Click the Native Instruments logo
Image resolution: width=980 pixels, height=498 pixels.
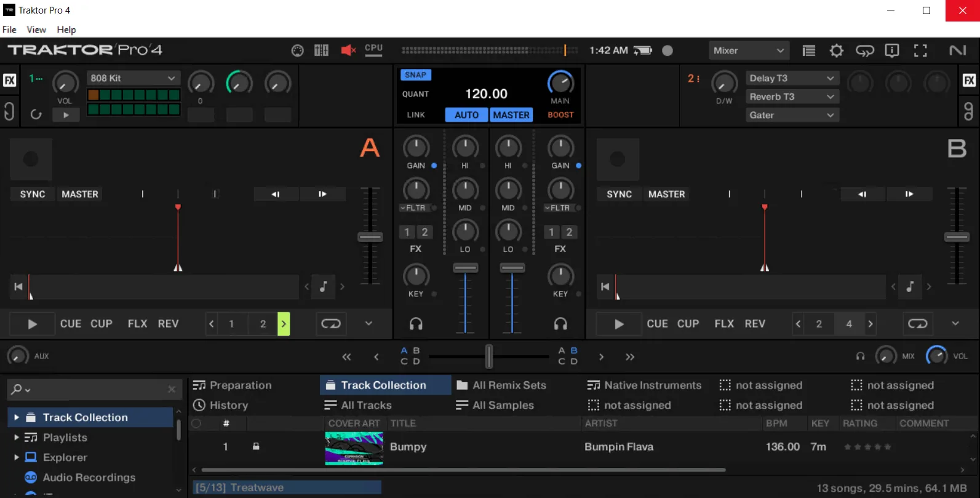click(958, 50)
